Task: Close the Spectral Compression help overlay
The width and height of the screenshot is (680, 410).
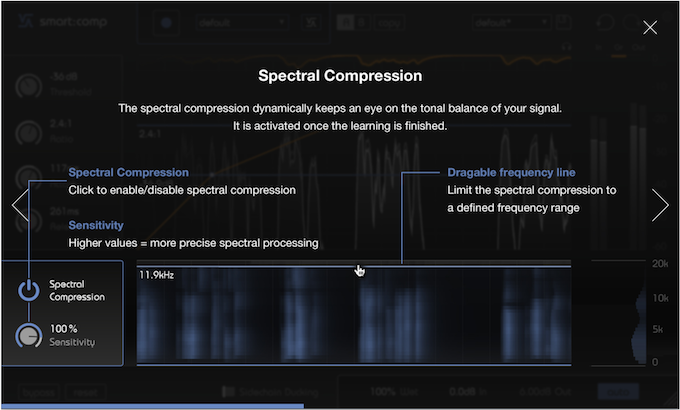Action: coord(650,28)
